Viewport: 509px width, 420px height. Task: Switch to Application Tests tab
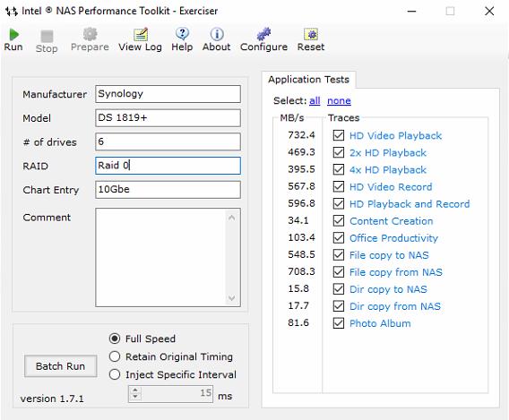coord(308,80)
